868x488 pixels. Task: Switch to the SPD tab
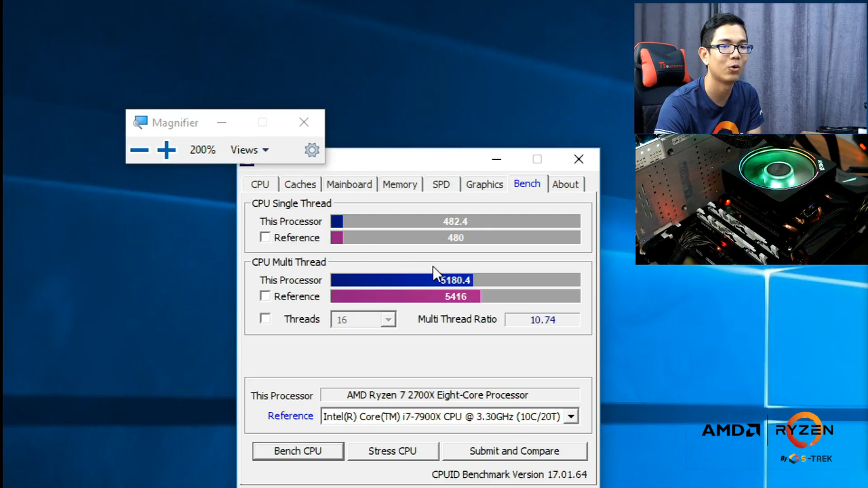pos(441,184)
